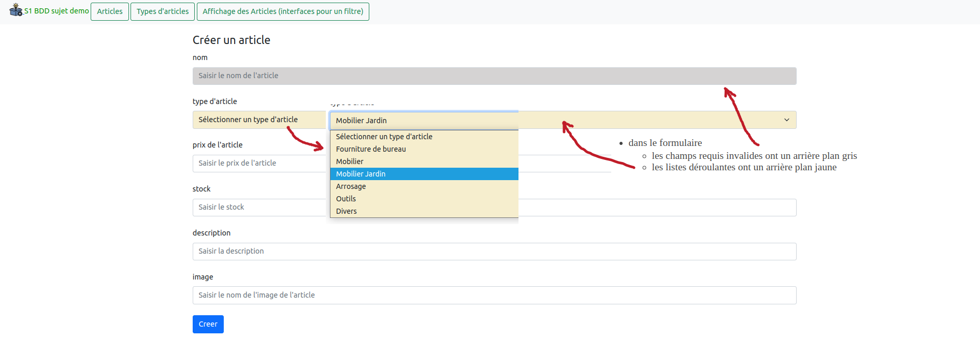This screenshot has height=338, width=980.
Task: Pick the Mobilier option
Action: click(x=350, y=161)
